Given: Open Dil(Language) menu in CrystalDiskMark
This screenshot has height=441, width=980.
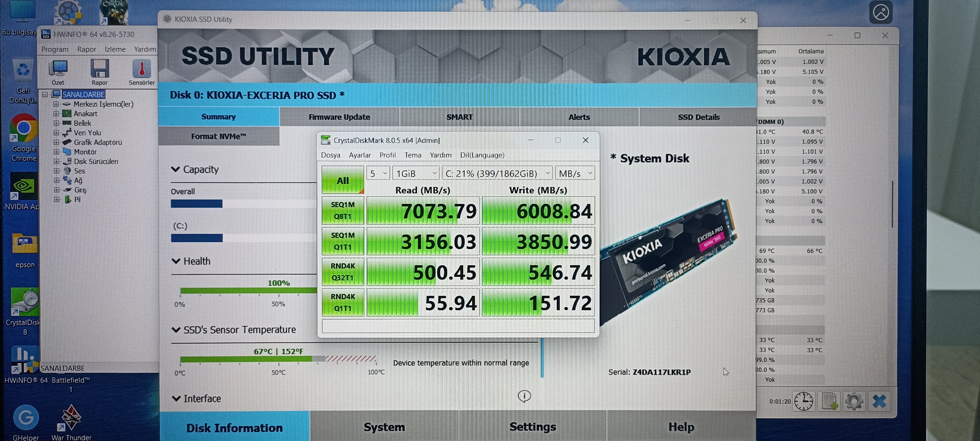Looking at the screenshot, I should 482,155.
